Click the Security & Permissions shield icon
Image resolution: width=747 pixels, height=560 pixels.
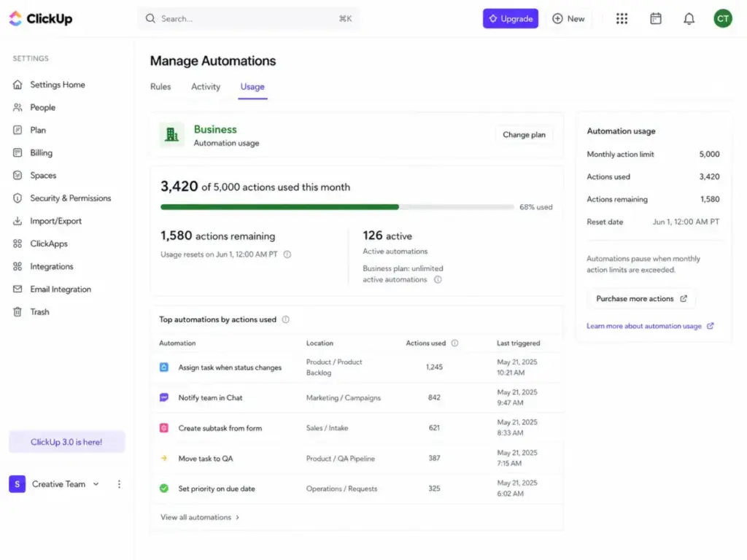point(18,198)
